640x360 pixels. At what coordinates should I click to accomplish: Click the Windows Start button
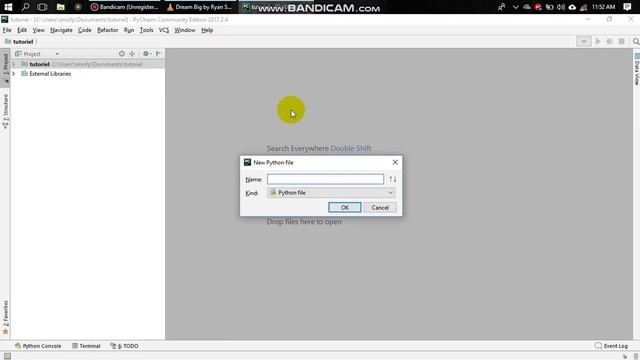click(8, 7)
